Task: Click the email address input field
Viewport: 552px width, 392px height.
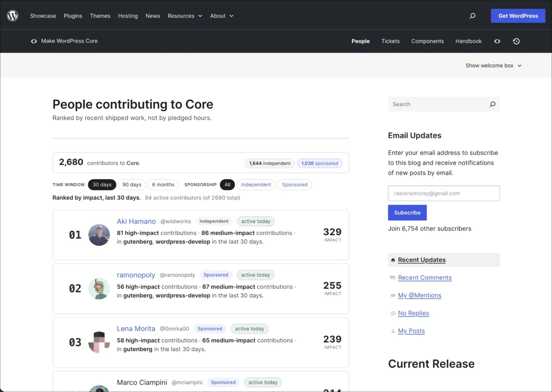Action: click(444, 193)
